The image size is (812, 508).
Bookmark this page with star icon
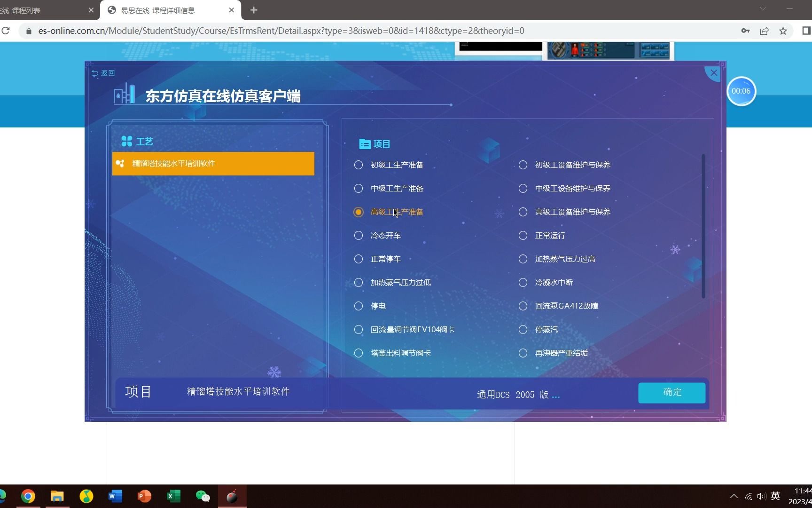point(783,31)
